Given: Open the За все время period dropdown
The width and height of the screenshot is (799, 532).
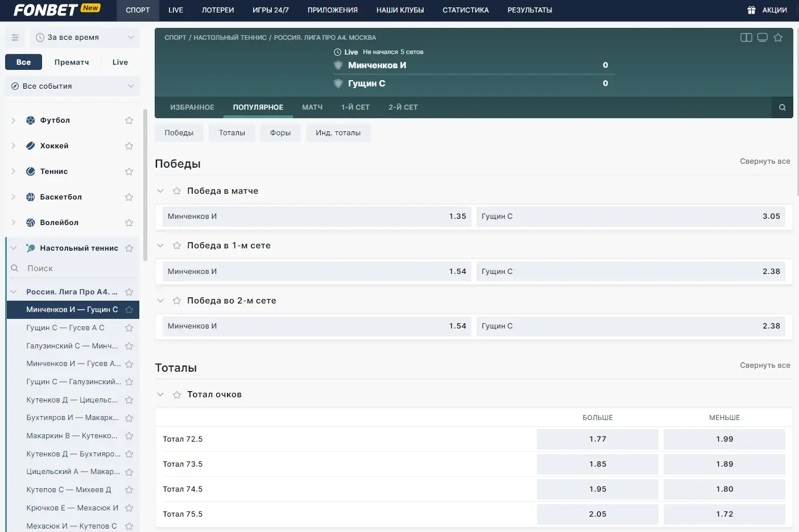Looking at the screenshot, I should [x=85, y=38].
